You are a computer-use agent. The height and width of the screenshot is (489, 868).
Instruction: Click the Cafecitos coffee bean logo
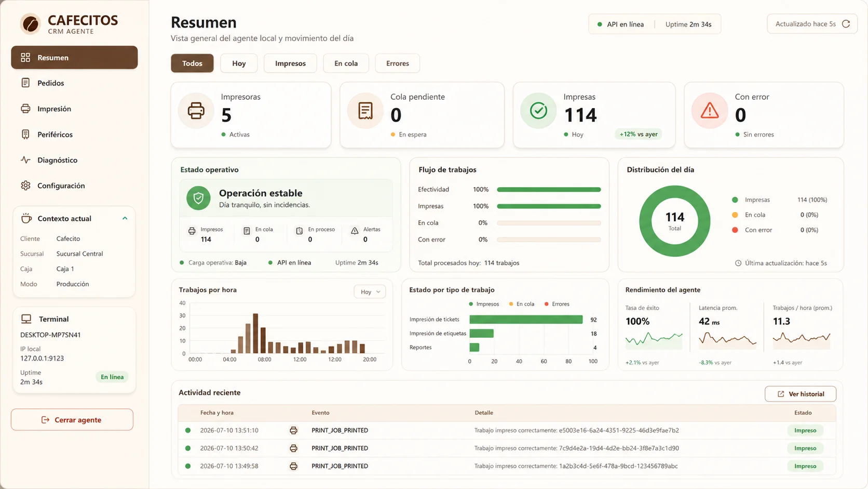[x=31, y=24]
